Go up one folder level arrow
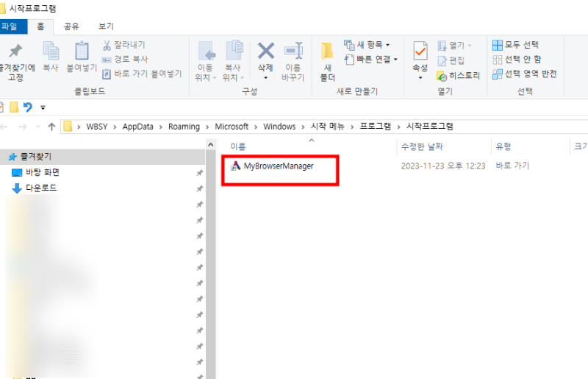588x379 pixels. [51, 127]
